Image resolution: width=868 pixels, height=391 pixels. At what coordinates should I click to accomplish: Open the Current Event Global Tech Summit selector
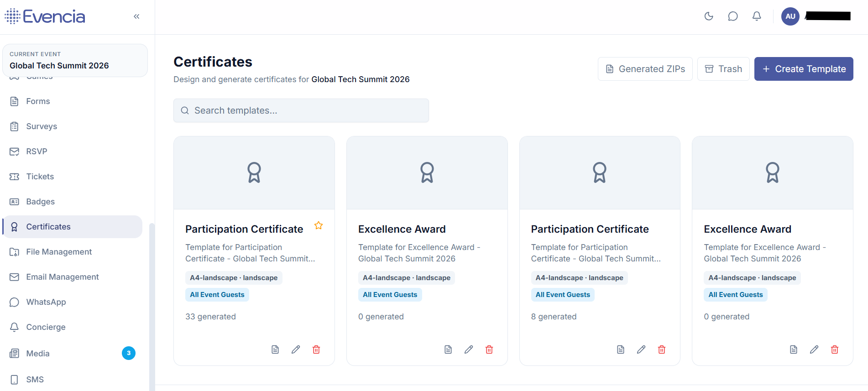(75, 61)
